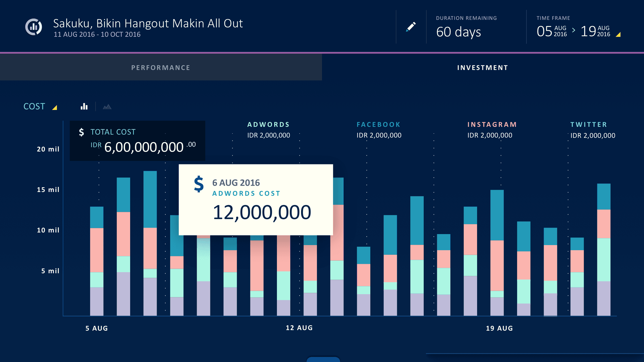Click arrow between timeframe dates
This screenshot has width=644, height=362.
coord(573,30)
